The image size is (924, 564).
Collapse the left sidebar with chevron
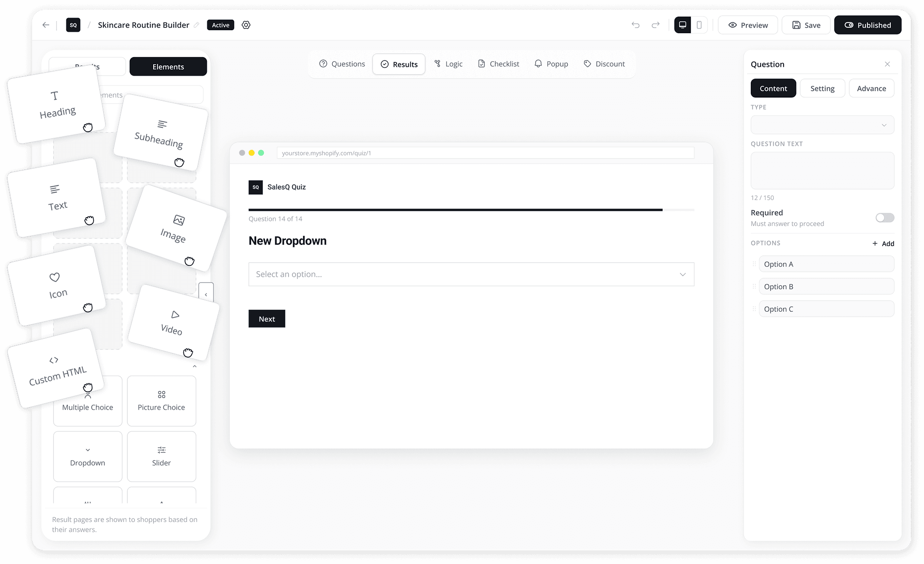(206, 294)
